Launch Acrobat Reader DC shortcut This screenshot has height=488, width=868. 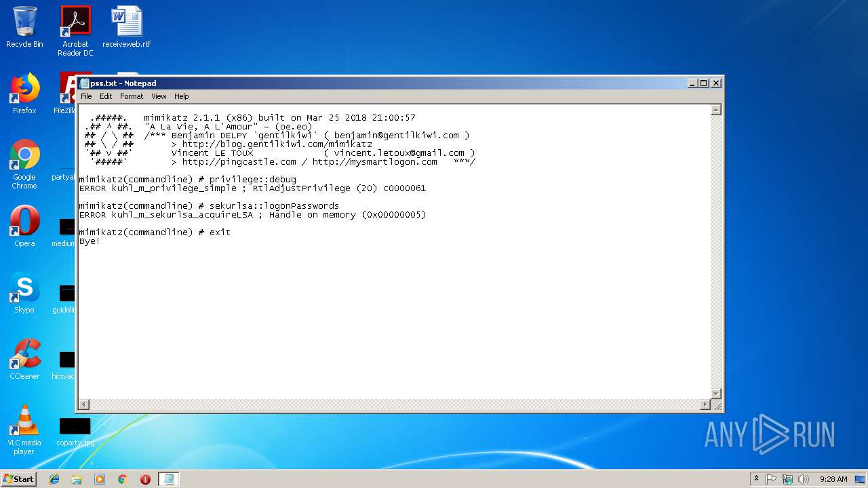pos(75,31)
